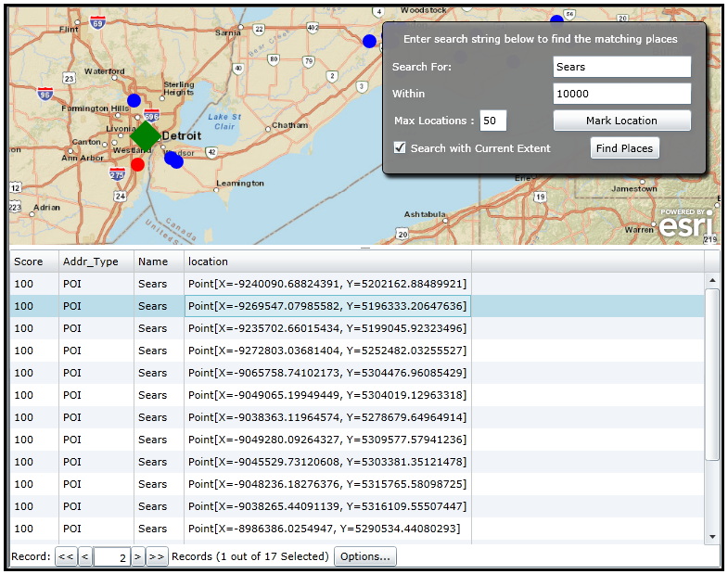Screen dimensions: 728x574
Task: Sort by the Score column header
Action: (x=34, y=261)
